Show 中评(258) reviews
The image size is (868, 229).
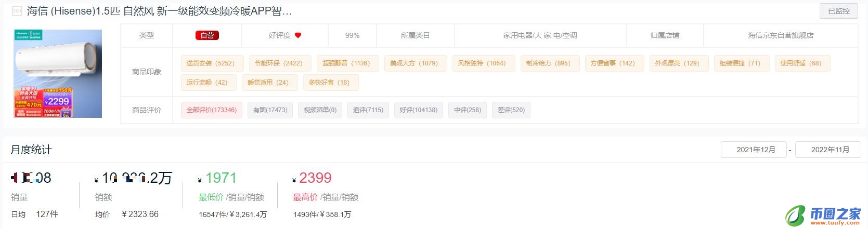coord(468,110)
